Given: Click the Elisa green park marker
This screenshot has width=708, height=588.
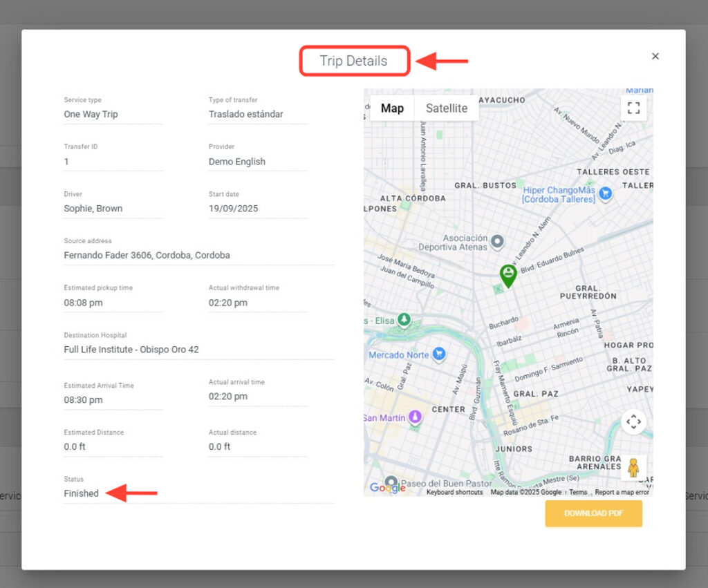Looking at the screenshot, I should (x=404, y=320).
